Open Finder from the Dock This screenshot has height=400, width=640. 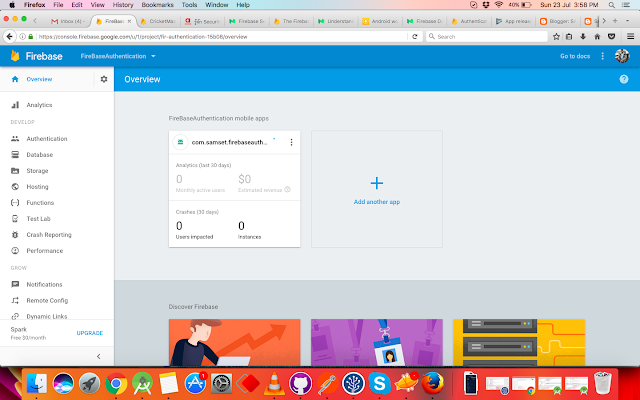[x=37, y=384]
